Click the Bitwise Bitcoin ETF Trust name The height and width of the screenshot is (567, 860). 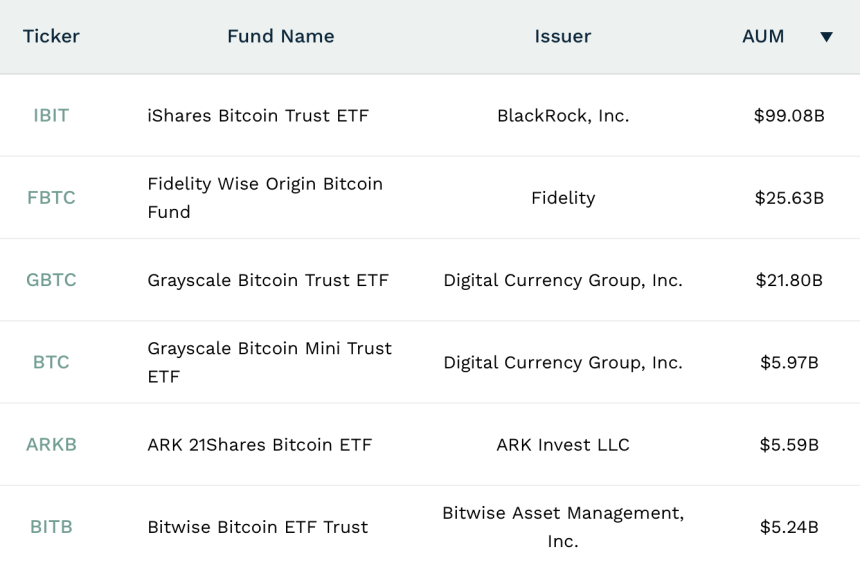pos(257,527)
